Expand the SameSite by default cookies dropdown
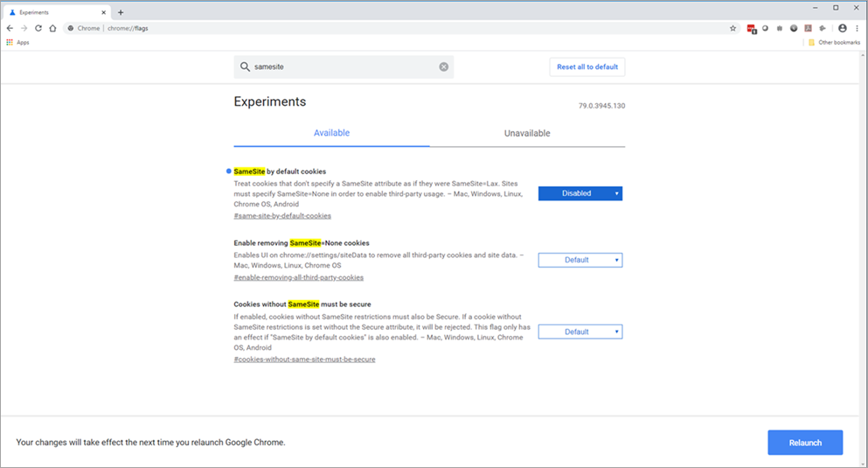 pyautogui.click(x=580, y=193)
